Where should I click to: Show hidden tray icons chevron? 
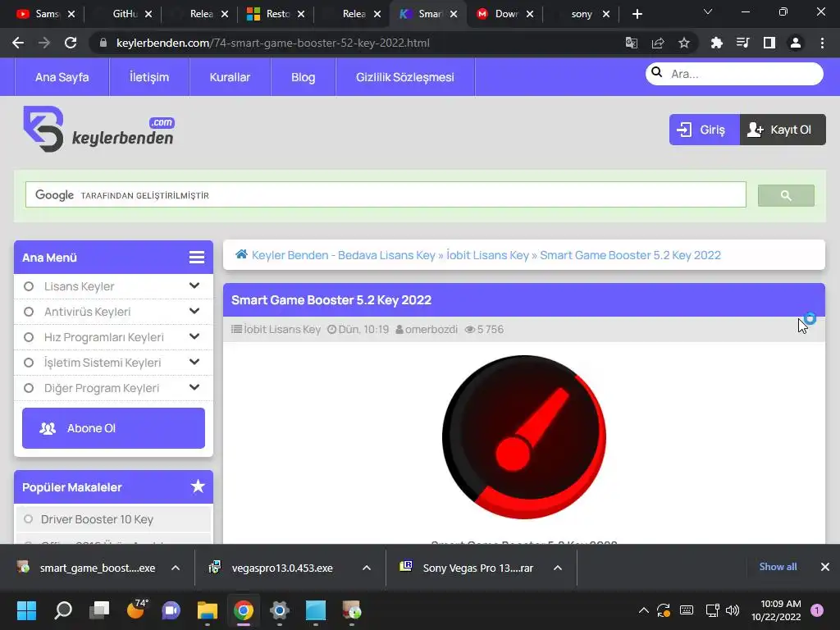644,610
